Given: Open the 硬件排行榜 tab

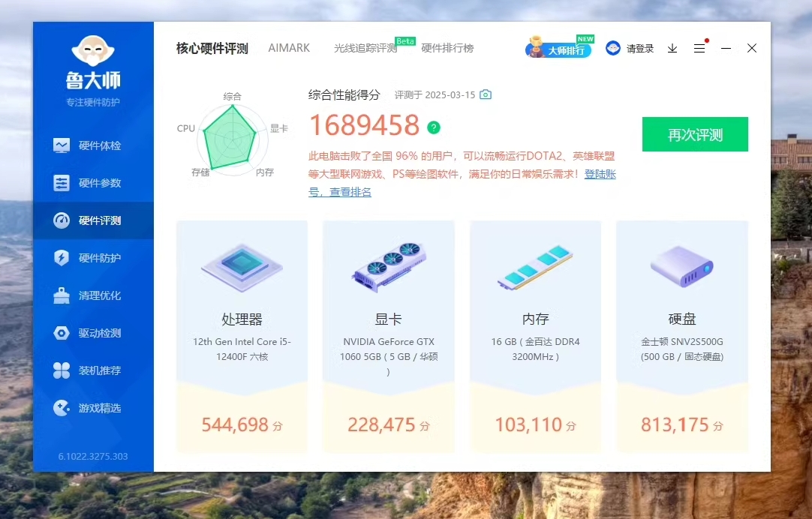Looking at the screenshot, I should click(447, 48).
